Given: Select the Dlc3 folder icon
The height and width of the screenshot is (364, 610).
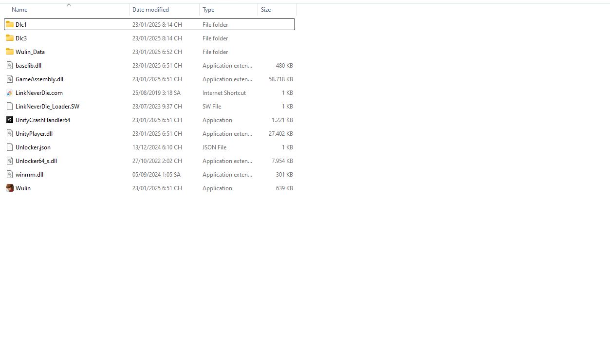Looking at the screenshot, I should pos(10,38).
